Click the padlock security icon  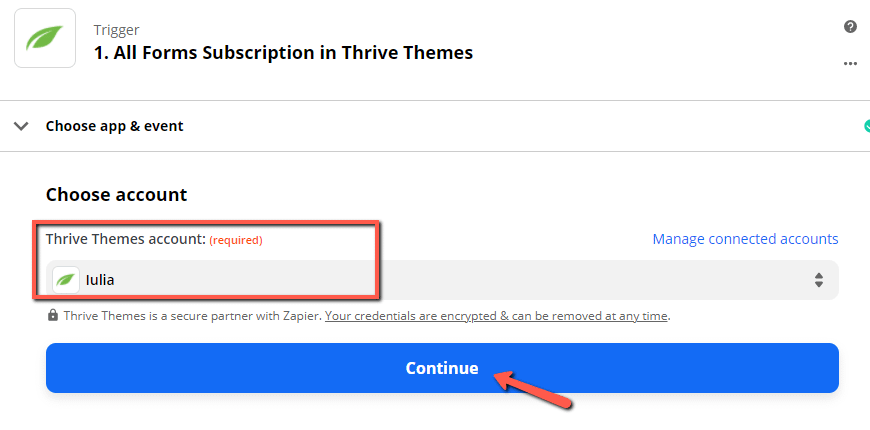pyautogui.click(x=53, y=316)
